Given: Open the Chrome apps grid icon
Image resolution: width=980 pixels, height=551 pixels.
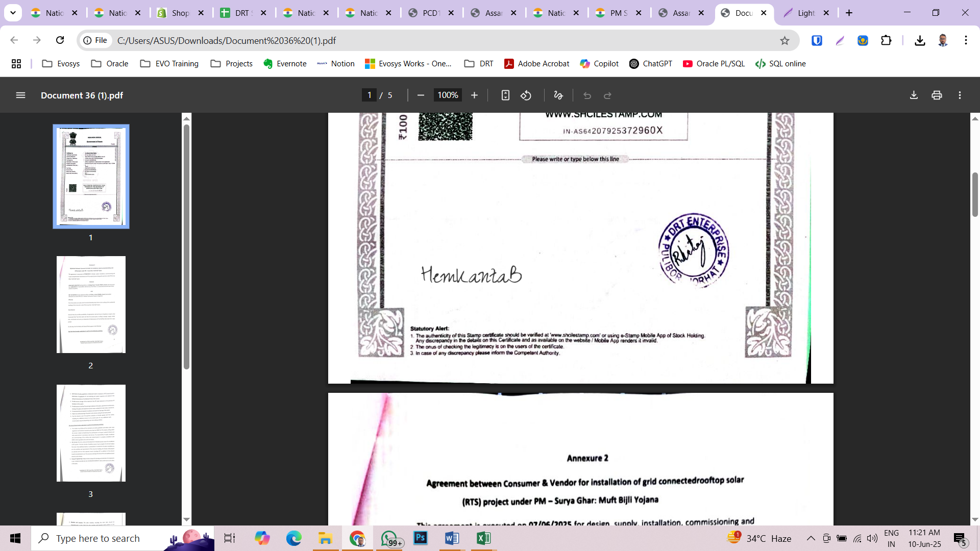Looking at the screenshot, I should click(x=16, y=64).
